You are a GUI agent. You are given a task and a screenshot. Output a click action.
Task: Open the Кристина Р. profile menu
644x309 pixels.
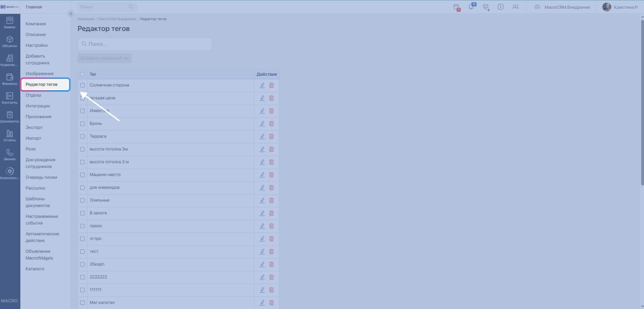tap(620, 7)
